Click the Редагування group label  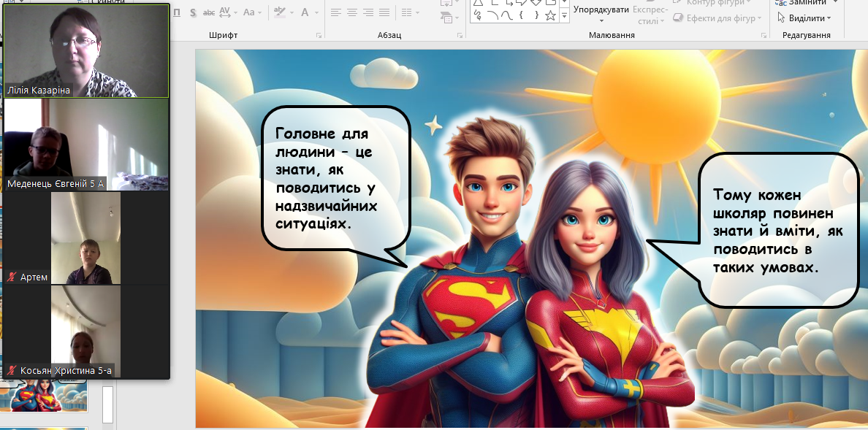pos(807,35)
